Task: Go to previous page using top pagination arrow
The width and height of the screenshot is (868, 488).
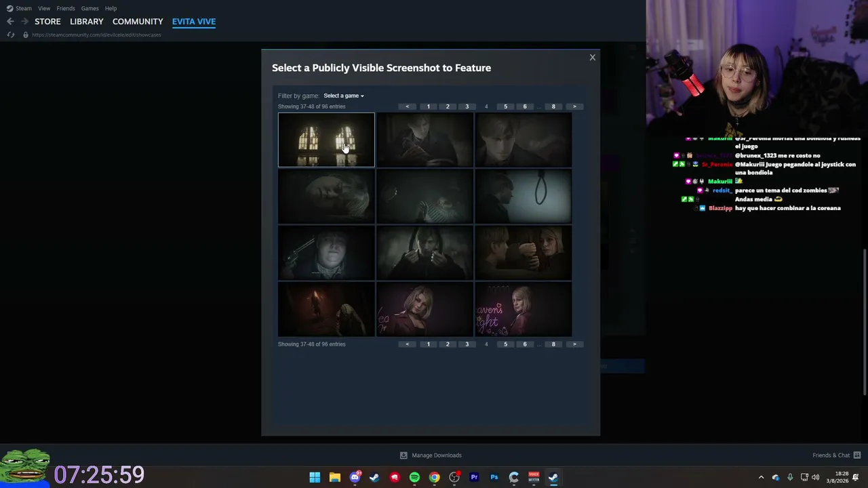Action: [407, 106]
